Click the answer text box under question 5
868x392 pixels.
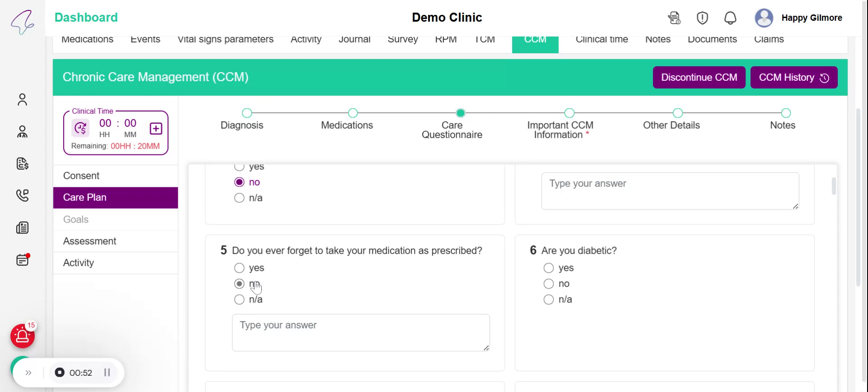point(360,332)
